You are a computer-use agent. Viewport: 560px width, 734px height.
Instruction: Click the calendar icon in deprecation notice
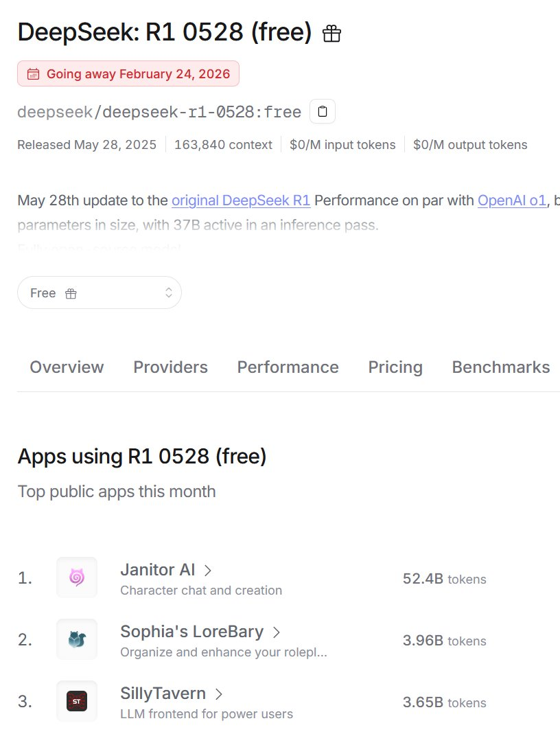[x=33, y=74]
